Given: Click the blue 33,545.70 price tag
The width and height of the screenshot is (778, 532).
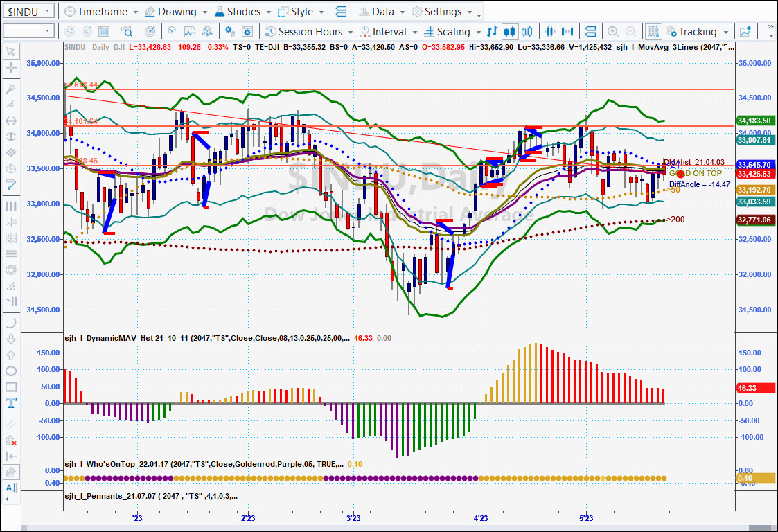Looking at the screenshot, I should pos(754,165).
